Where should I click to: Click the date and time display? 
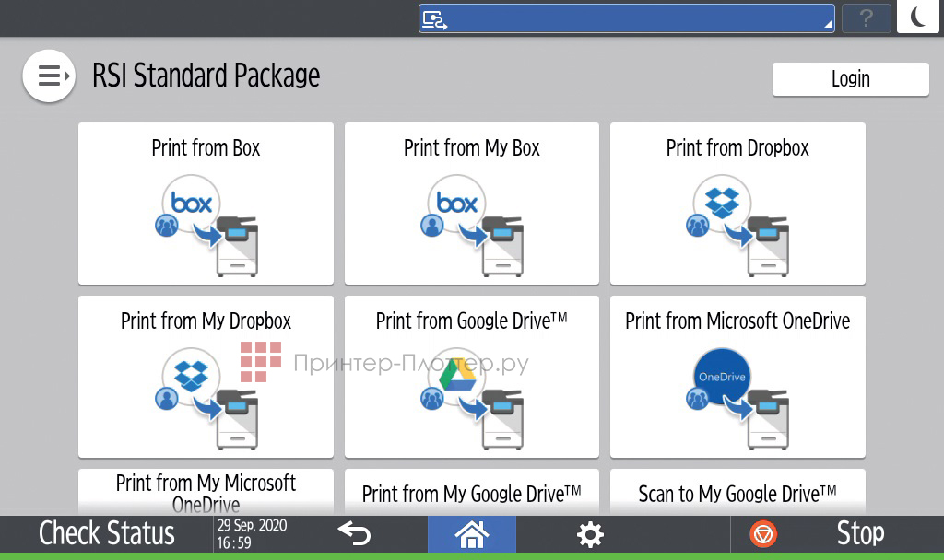coord(253,534)
